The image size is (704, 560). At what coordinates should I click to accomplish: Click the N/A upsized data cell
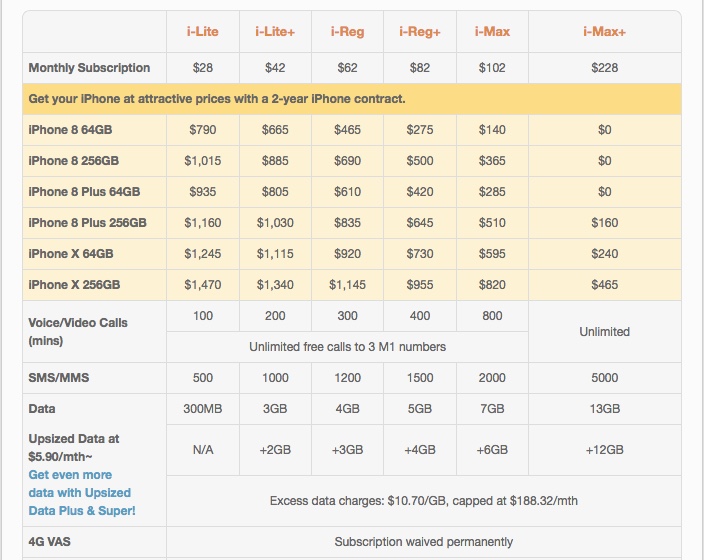click(202, 450)
